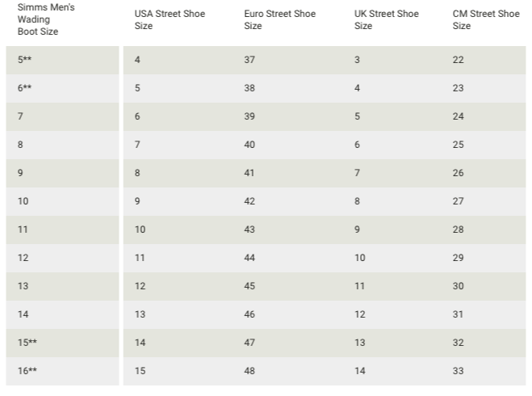Click CM size 31 cell

(459, 314)
